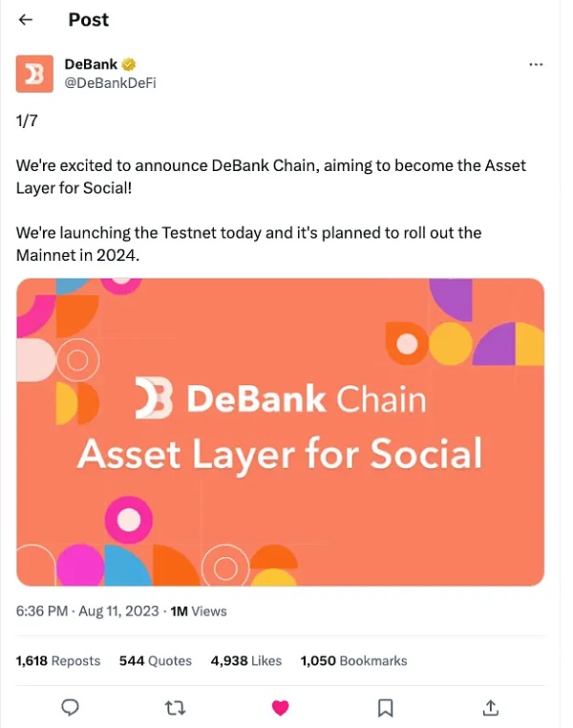Open the @DeBankDeFi handle link
The height and width of the screenshot is (728, 573).
[x=110, y=83]
